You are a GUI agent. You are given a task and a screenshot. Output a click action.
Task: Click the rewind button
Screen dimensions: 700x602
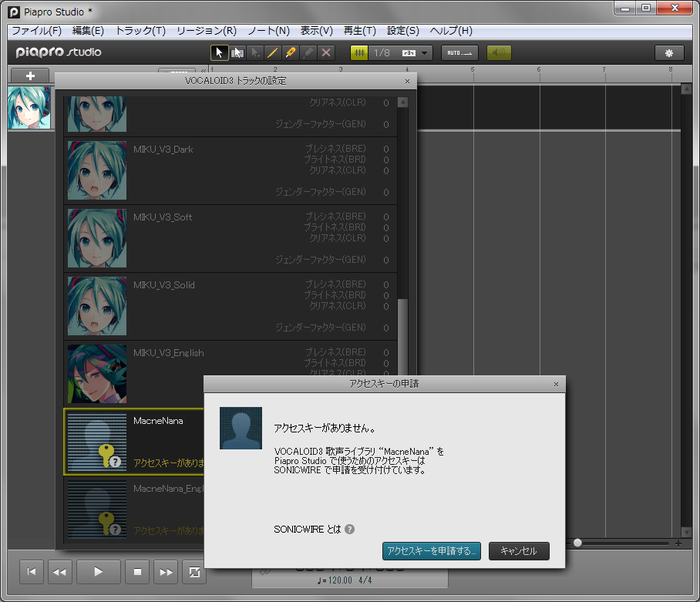[x=60, y=572]
